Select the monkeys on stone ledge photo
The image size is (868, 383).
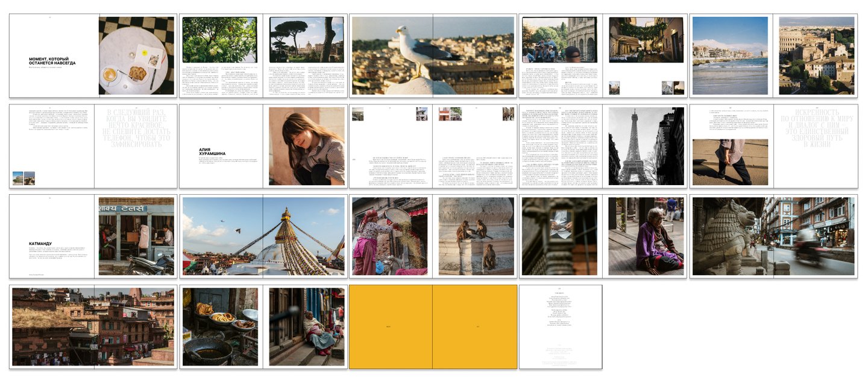tap(476, 236)
